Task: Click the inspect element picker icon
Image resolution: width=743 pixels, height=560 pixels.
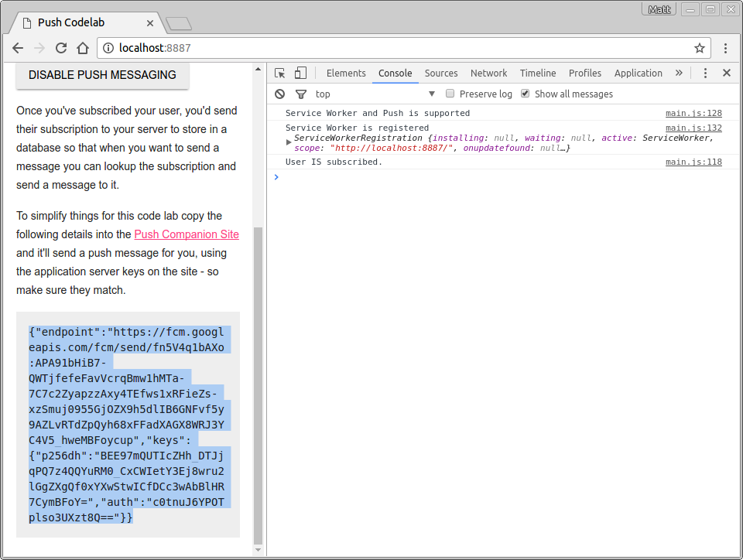Action: pos(280,73)
